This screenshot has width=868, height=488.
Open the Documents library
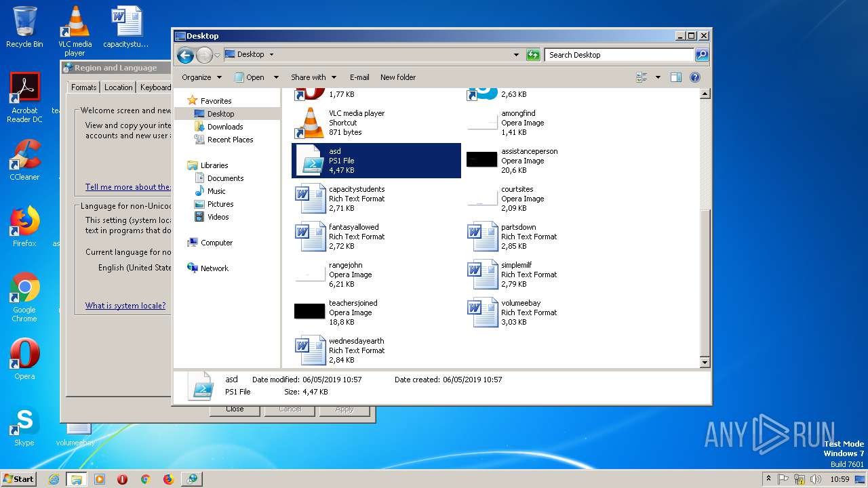(x=225, y=178)
